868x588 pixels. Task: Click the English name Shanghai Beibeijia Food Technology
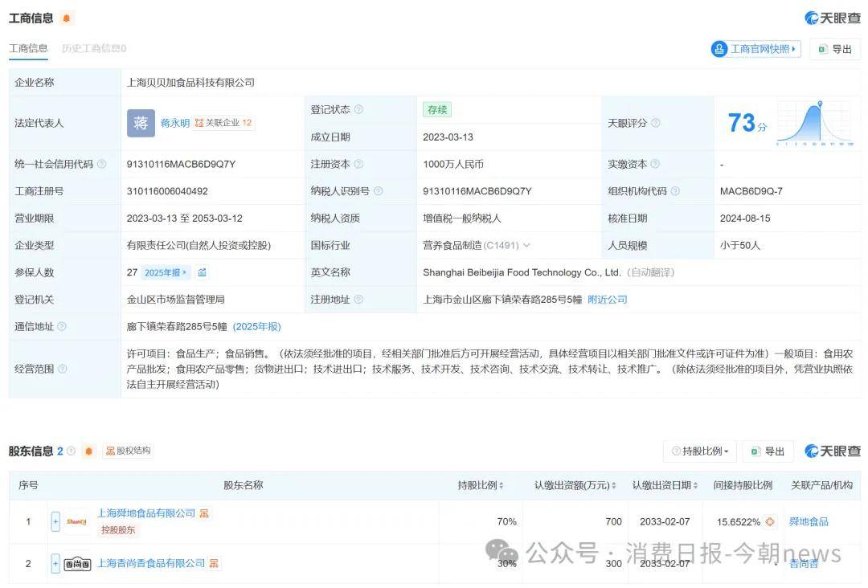click(522, 272)
